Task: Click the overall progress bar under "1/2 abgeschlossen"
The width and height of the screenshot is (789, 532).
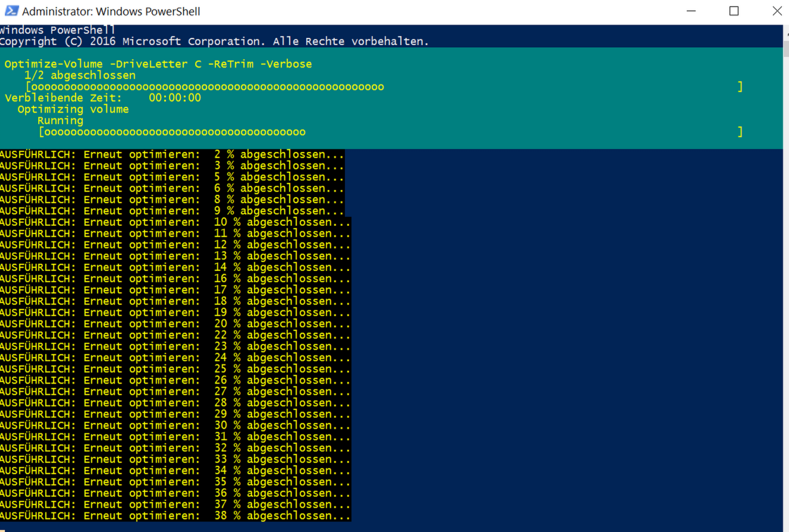Action: pyautogui.click(x=384, y=87)
